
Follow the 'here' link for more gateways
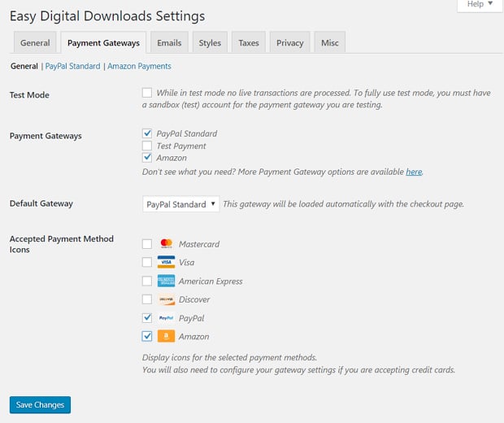click(x=414, y=172)
